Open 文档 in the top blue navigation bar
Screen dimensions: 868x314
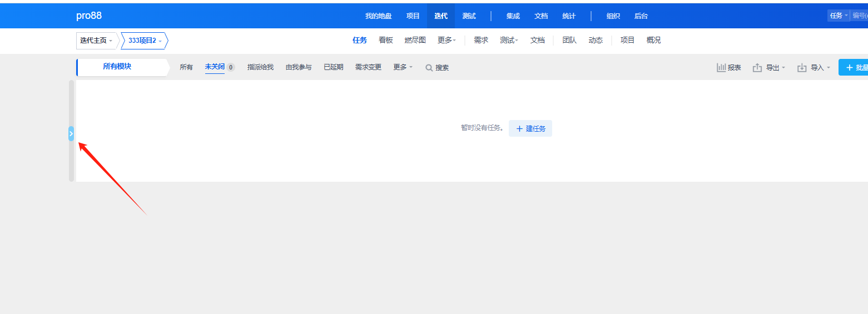(541, 16)
